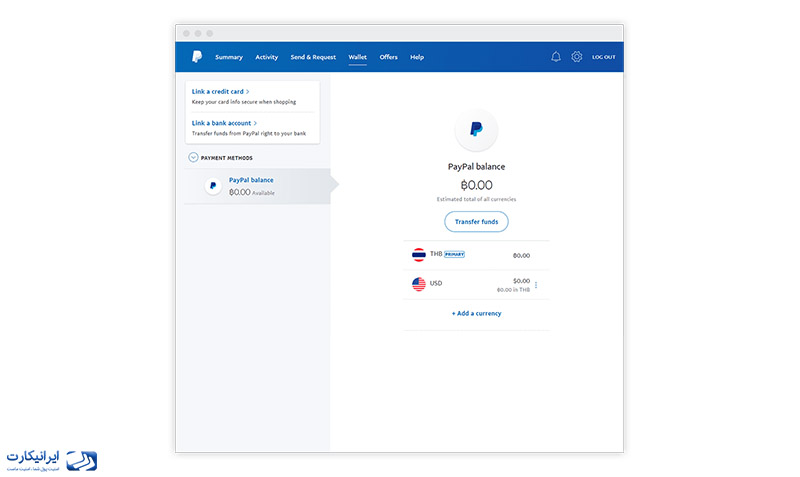The height and width of the screenshot is (477, 800).
Task: Click the 'PayPal balance' heading in main panel
Action: pyautogui.click(x=476, y=167)
